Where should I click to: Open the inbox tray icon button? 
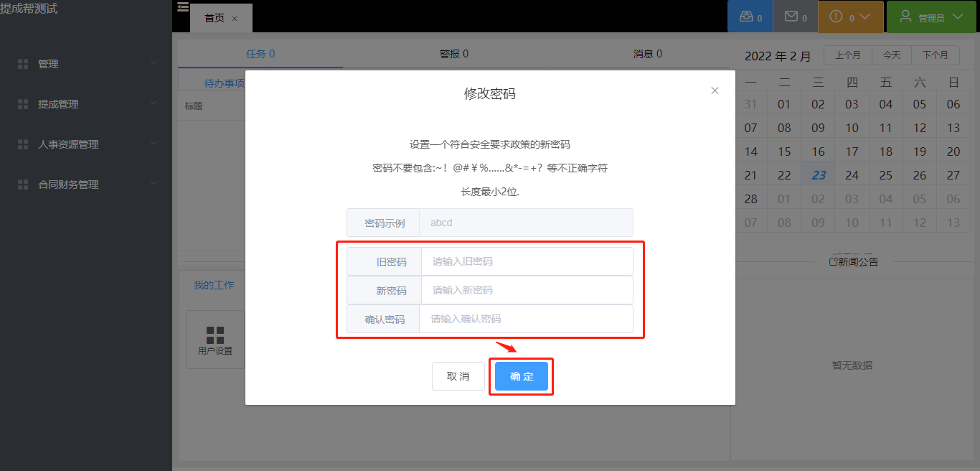[750, 17]
